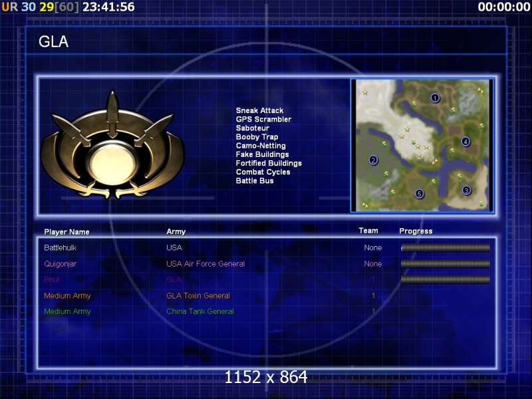532x399 pixels.
Task: Click team "None" in Quigonjar's row
Action: click(372, 263)
